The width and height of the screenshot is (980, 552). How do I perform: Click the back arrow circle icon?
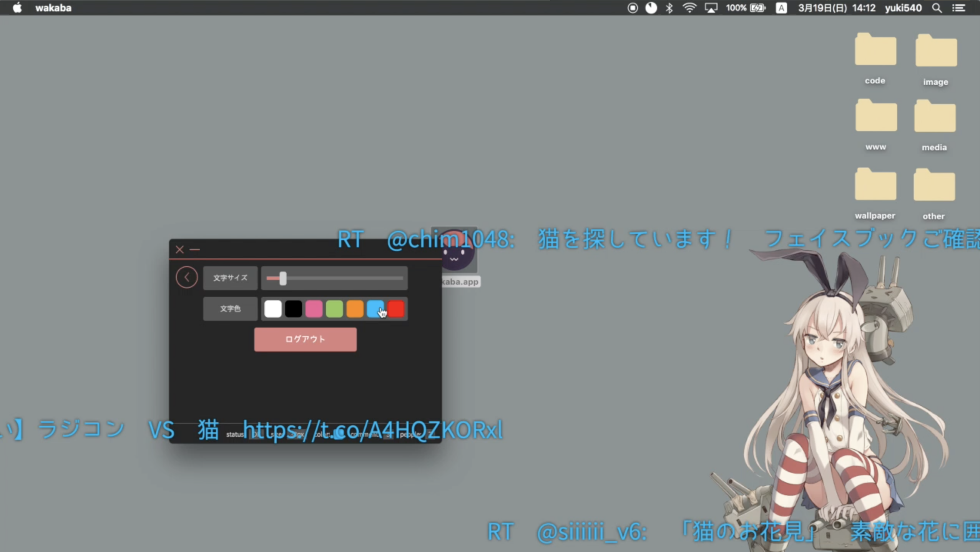[187, 277]
